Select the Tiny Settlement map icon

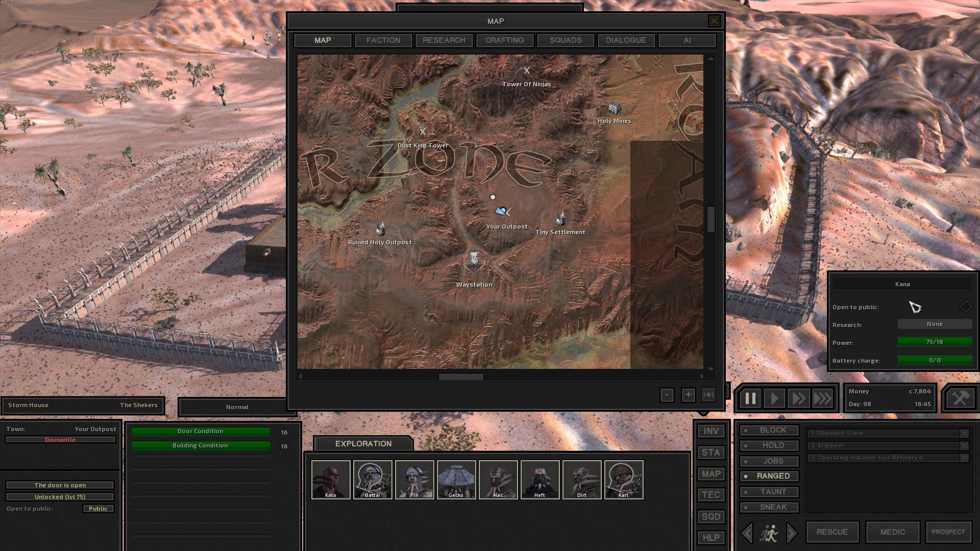coord(560,219)
